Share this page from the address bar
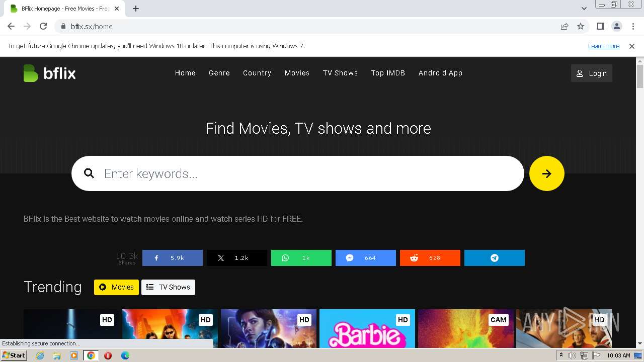The image size is (644, 362). coord(565,27)
